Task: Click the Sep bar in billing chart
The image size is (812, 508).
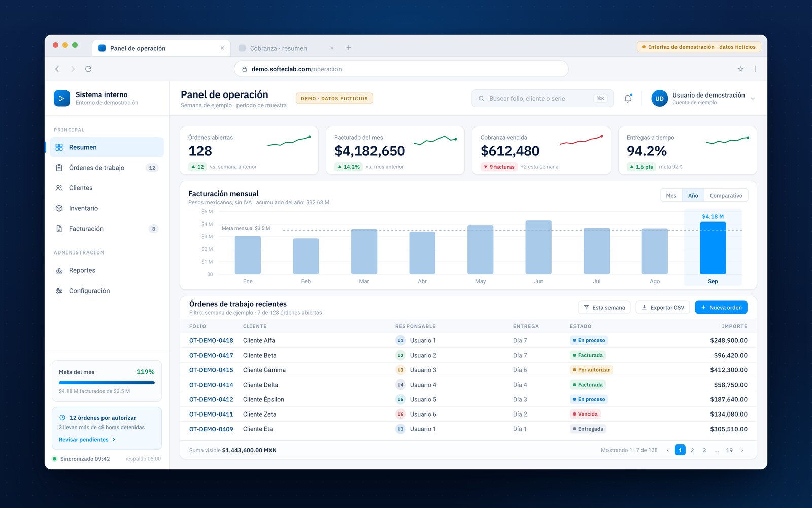Action: 713,248
